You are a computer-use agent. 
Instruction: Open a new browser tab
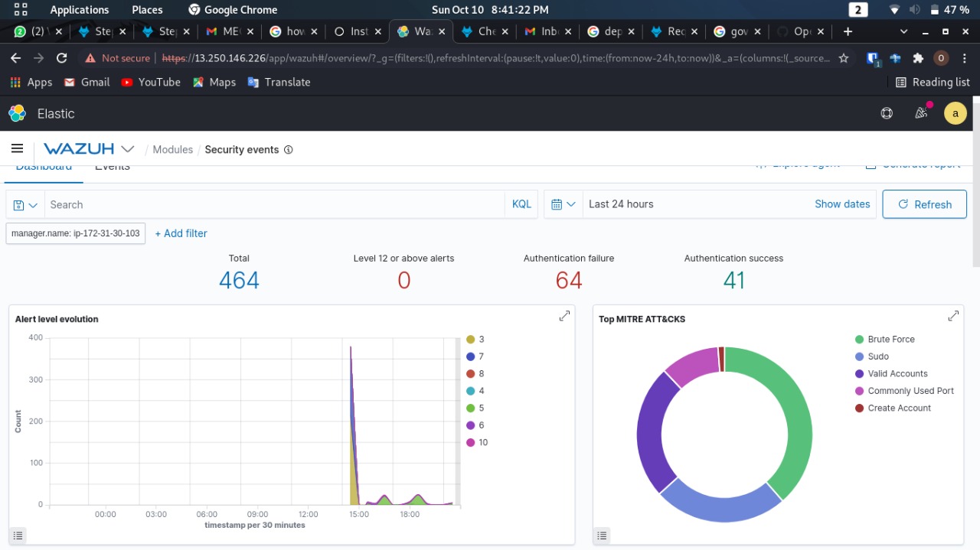[848, 31]
